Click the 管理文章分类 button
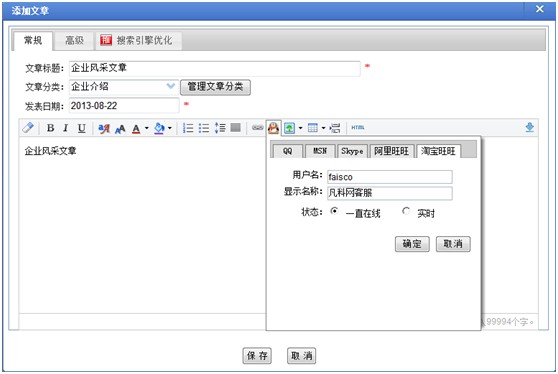The image size is (558, 374). pyautogui.click(x=215, y=87)
